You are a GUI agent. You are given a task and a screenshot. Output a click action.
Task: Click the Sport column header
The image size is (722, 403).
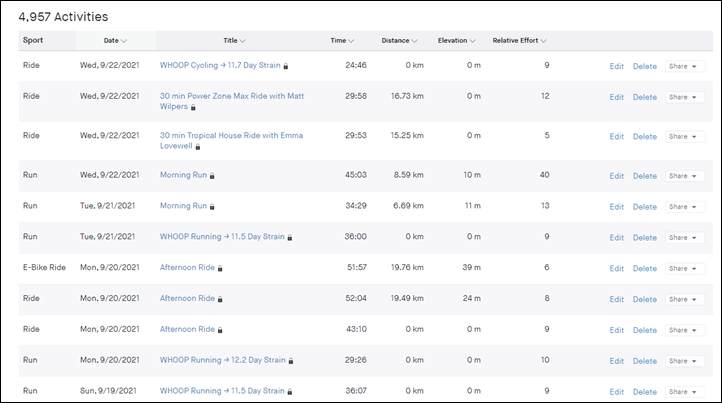[x=33, y=40]
